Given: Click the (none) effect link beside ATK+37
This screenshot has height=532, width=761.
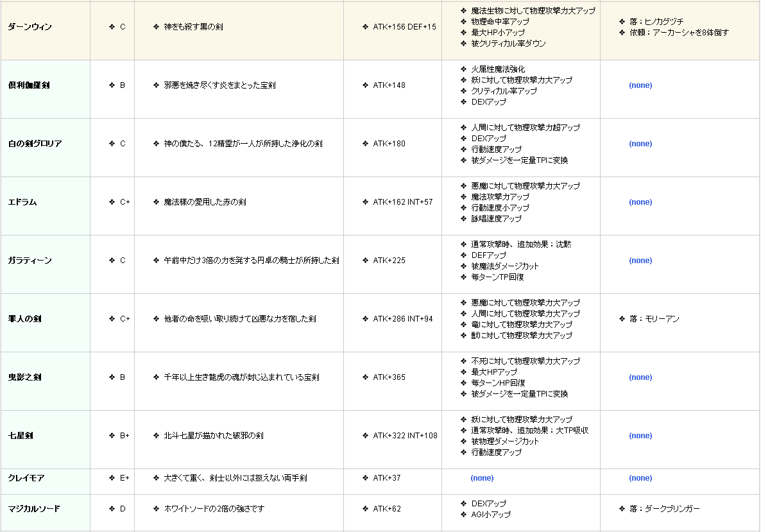Looking at the screenshot, I should point(482,478).
